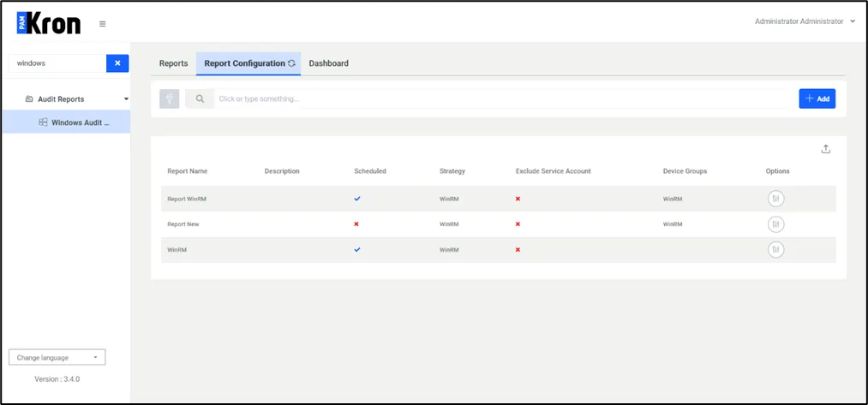Click the export upload icon

[x=825, y=149]
